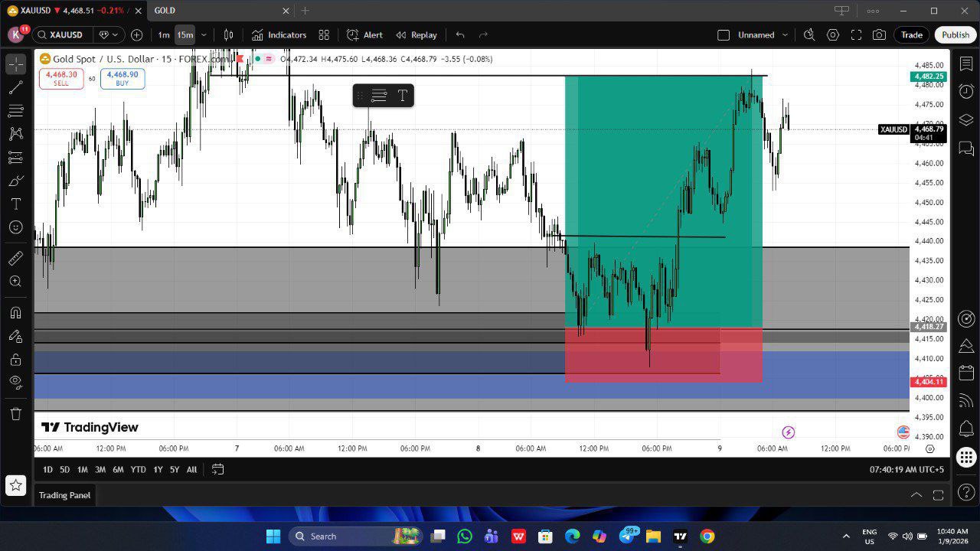Select the layout setup square icon

(724, 34)
